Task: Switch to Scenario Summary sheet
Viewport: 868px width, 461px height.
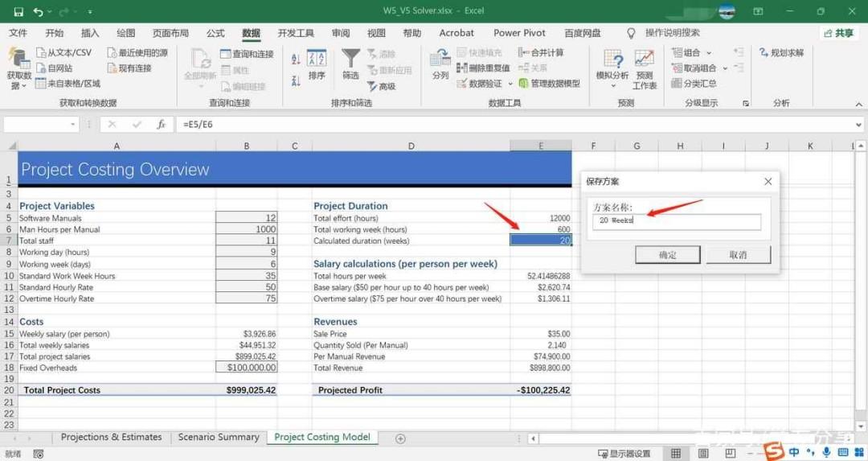Action: point(219,437)
